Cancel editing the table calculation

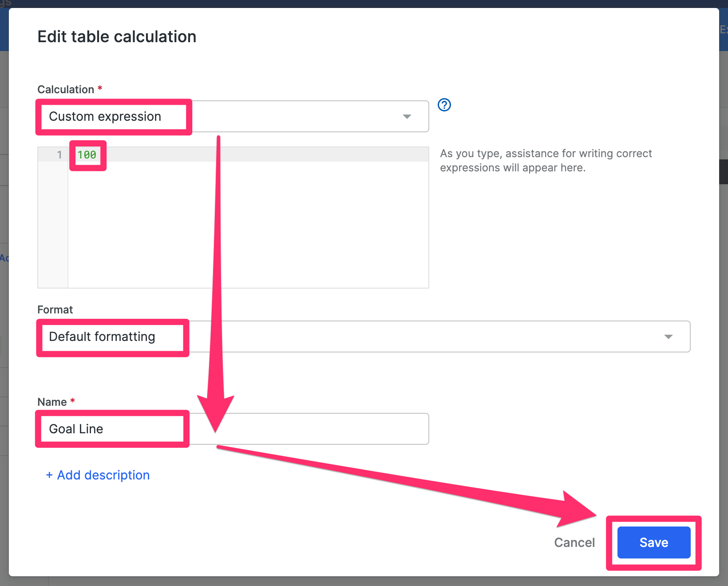pyautogui.click(x=574, y=542)
